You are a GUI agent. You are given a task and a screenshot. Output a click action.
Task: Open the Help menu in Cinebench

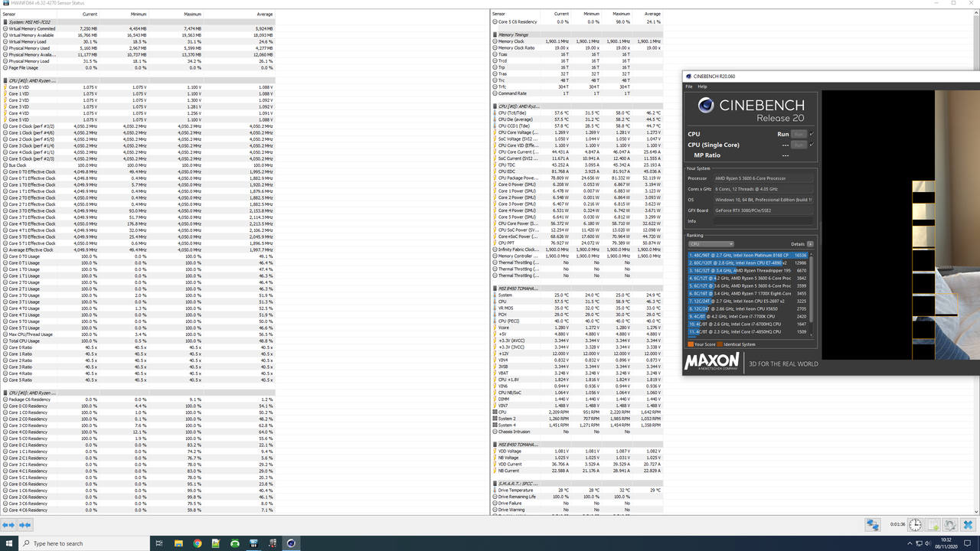coord(702,86)
